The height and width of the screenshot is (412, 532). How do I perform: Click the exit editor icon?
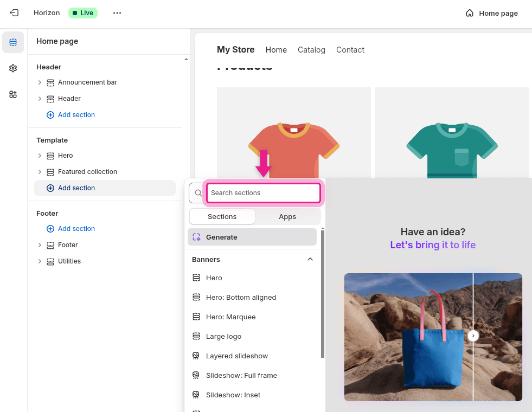click(14, 13)
